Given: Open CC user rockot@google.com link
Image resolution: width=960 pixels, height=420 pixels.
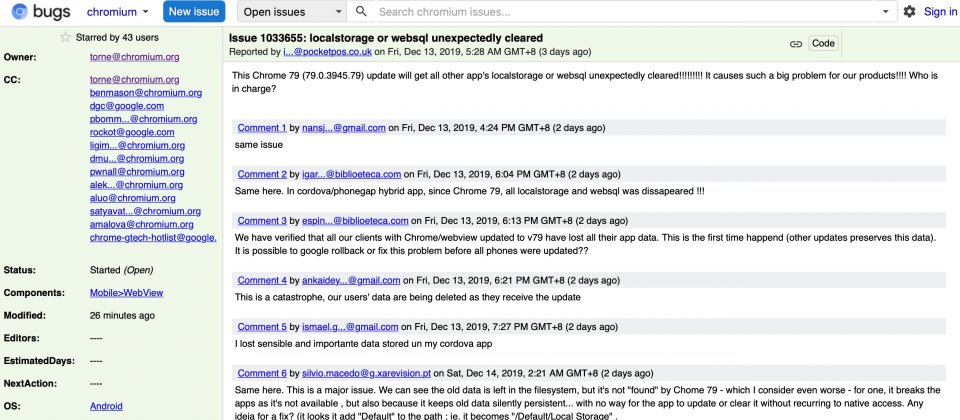Looking at the screenshot, I should (x=132, y=132).
